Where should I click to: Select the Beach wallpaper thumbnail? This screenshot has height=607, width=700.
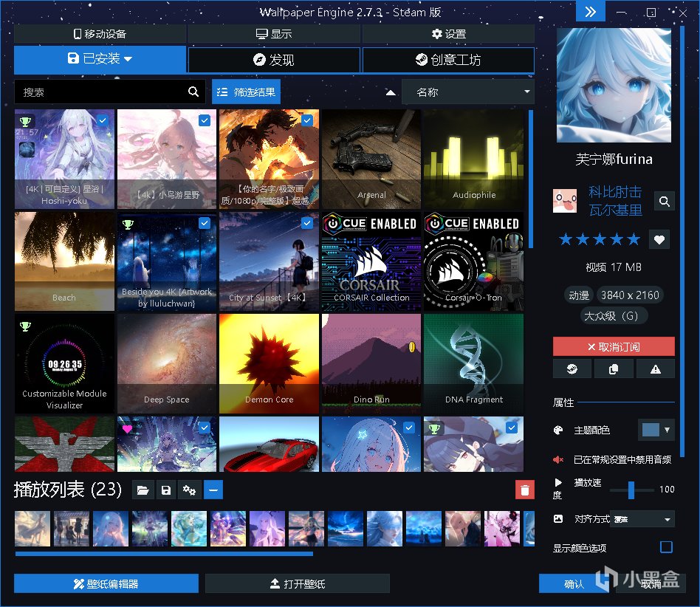tap(64, 261)
